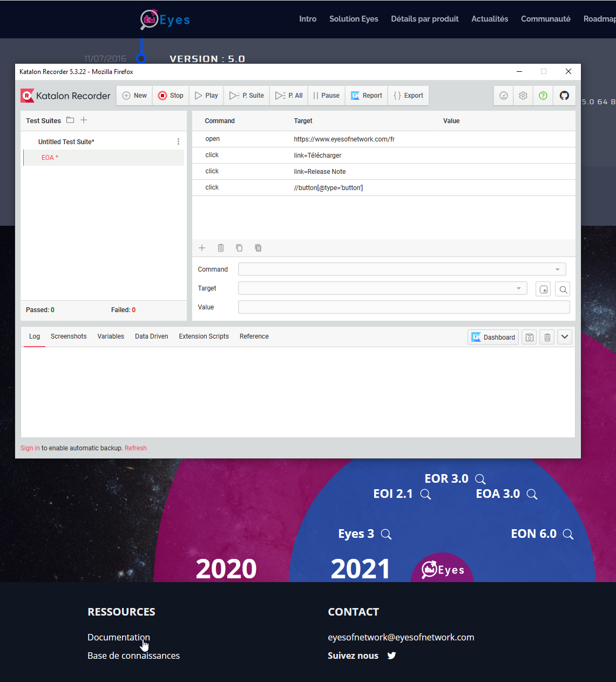Open the Target field dropdown arrow
Screen dimensions: 616x682
click(519, 288)
